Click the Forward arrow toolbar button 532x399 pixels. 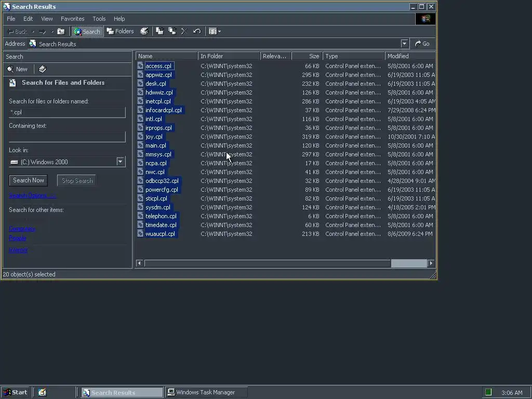pyautogui.click(x=43, y=32)
